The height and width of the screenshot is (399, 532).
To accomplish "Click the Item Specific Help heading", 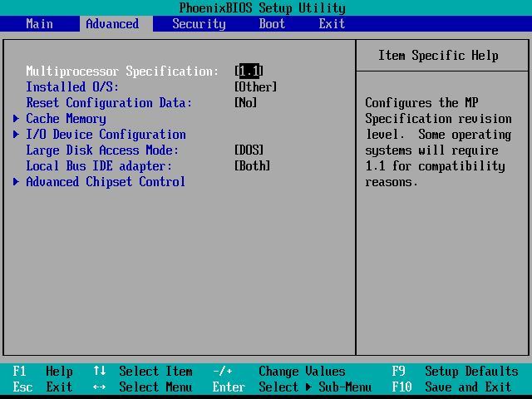I will pos(438,56).
